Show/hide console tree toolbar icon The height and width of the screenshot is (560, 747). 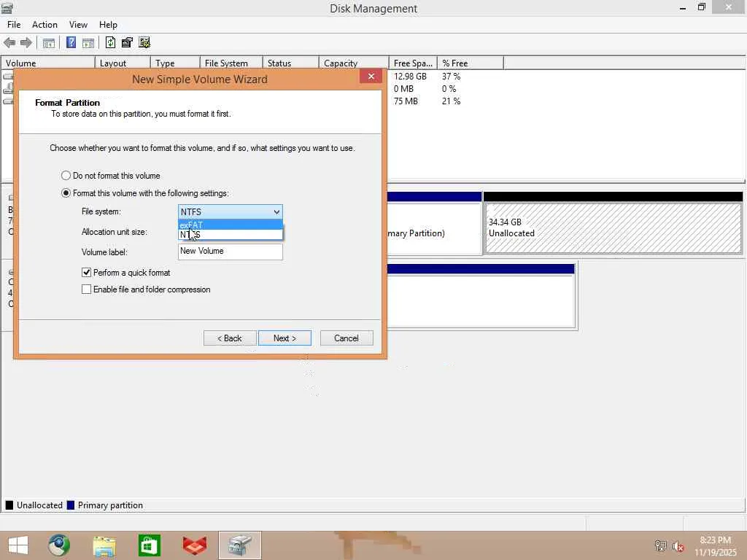(49, 43)
